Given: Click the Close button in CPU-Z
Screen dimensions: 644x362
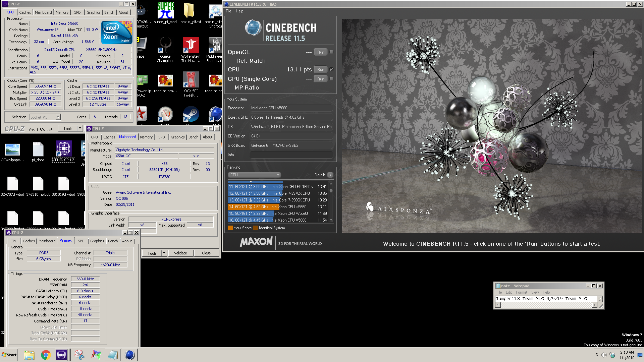Looking at the screenshot, I should [x=206, y=253].
